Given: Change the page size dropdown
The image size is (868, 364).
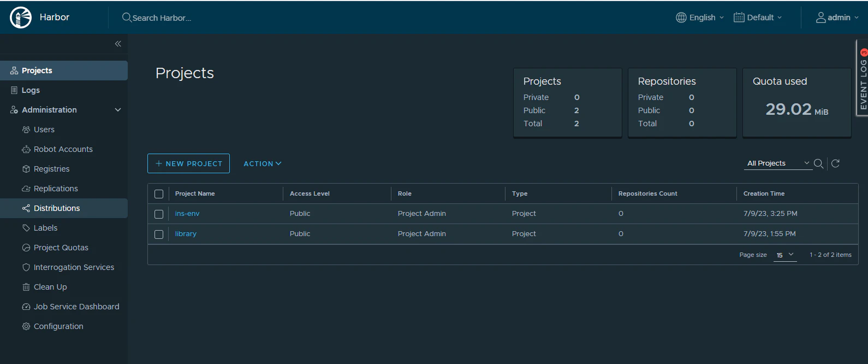Looking at the screenshot, I should tap(785, 255).
